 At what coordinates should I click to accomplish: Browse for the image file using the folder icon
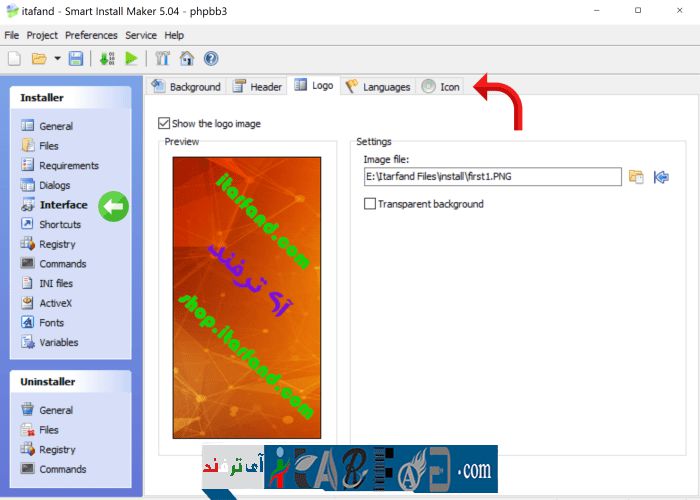[x=636, y=177]
